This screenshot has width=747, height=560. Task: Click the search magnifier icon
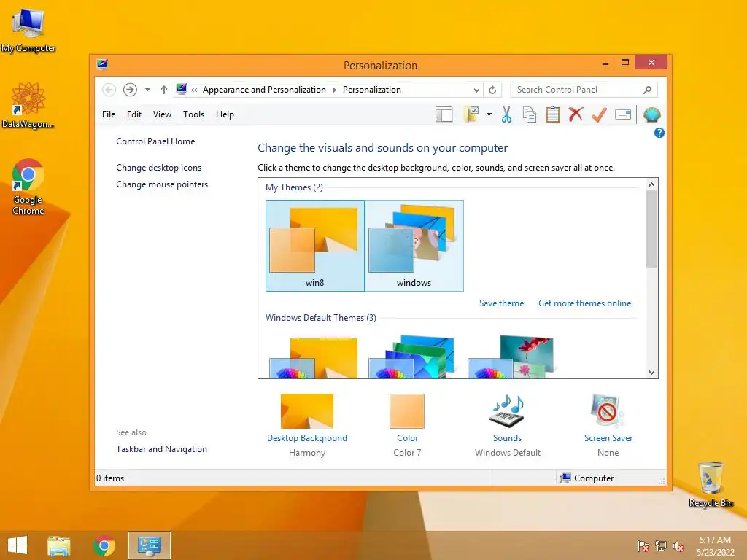coord(648,90)
